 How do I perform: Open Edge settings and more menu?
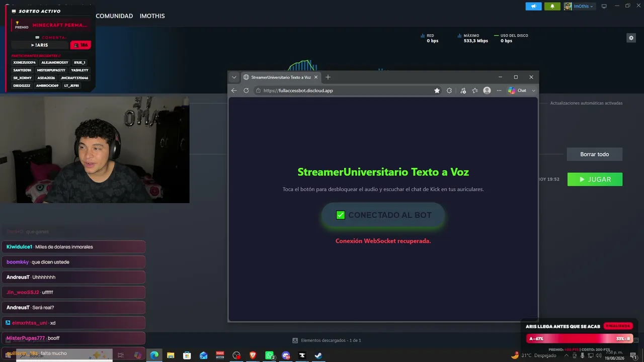click(499, 90)
